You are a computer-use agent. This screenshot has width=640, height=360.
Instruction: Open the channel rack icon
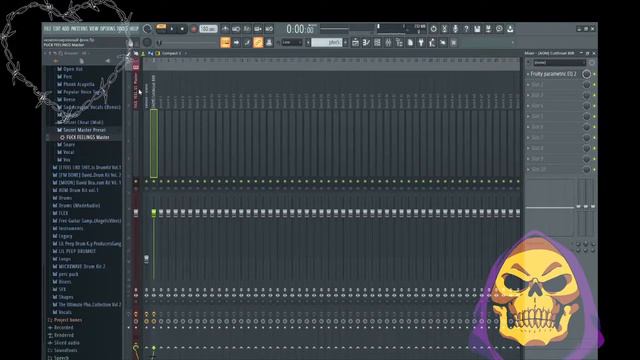tap(378, 42)
